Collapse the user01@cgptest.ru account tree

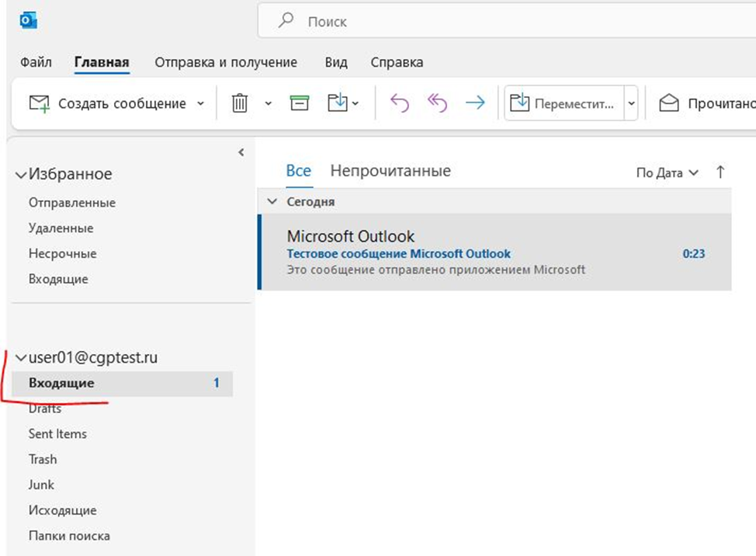pyautogui.click(x=20, y=358)
